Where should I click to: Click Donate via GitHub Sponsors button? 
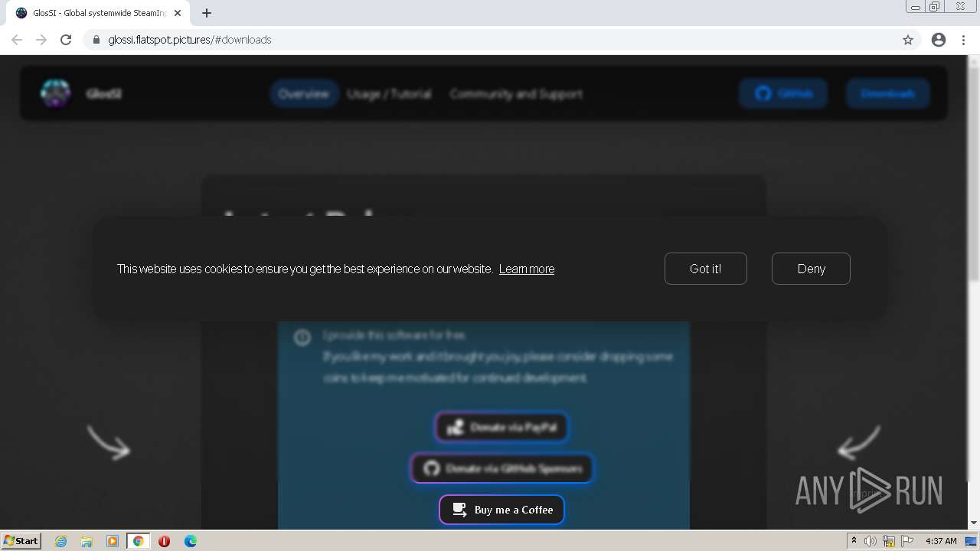pyautogui.click(x=501, y=468)
